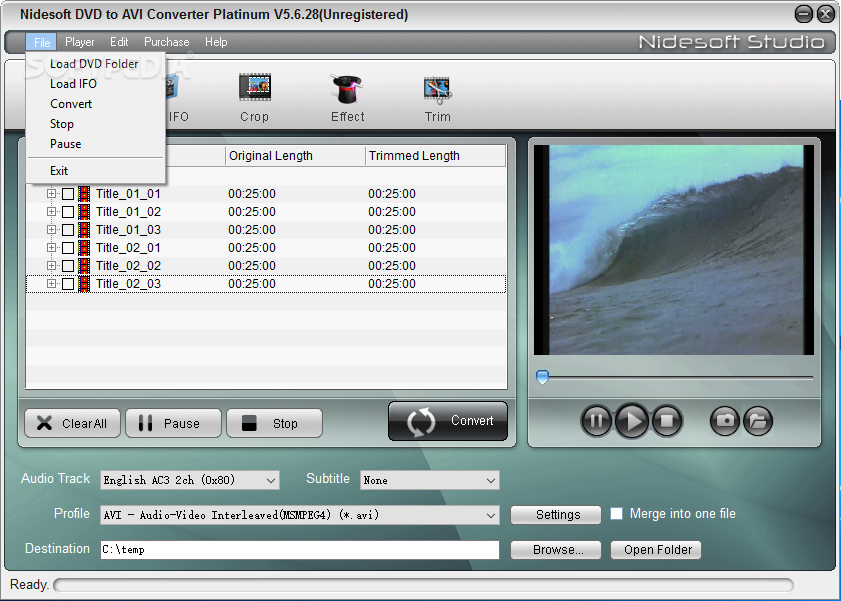
Task: Close the open File menu
Action: pos(42,42)
